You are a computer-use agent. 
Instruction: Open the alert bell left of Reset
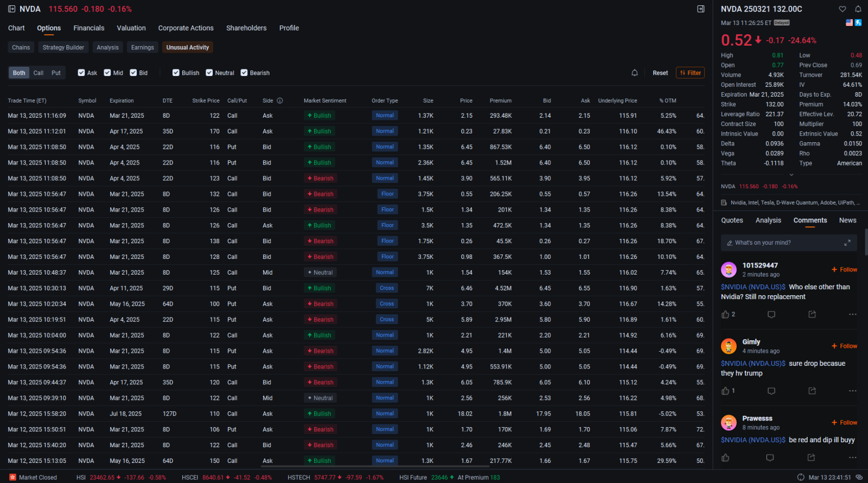pos(635,73)
